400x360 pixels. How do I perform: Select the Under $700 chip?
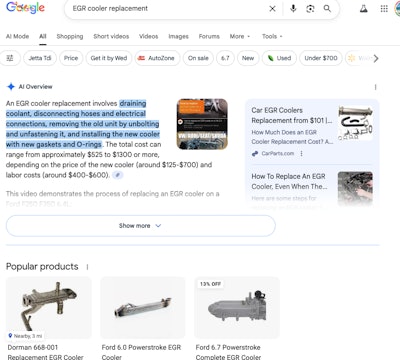(321, 58)
